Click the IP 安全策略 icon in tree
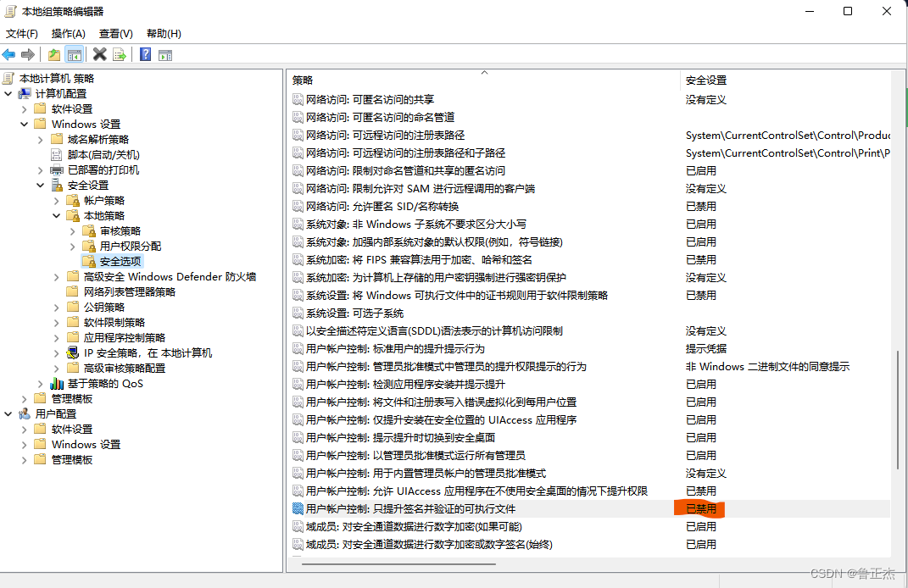Viewport: 908px width, 588px height. click(x=73, y=353)
